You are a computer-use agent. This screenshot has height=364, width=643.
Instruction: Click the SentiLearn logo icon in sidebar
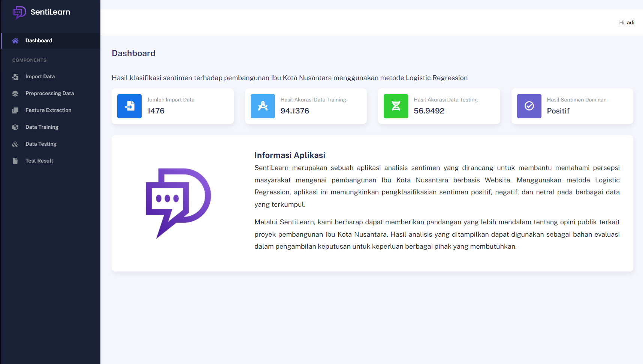pyautogui.click(x=19, y=12)
